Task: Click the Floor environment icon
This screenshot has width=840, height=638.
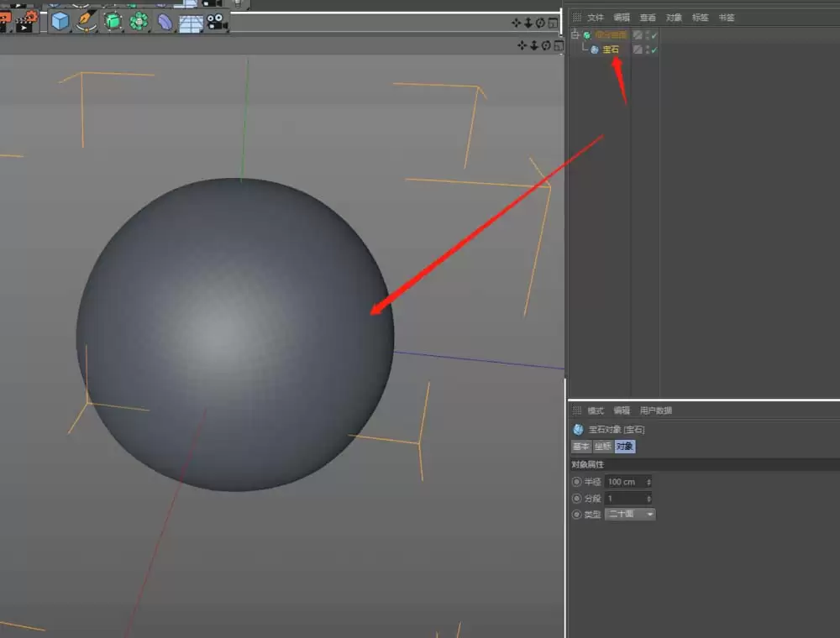Action: tap(191, 21)
